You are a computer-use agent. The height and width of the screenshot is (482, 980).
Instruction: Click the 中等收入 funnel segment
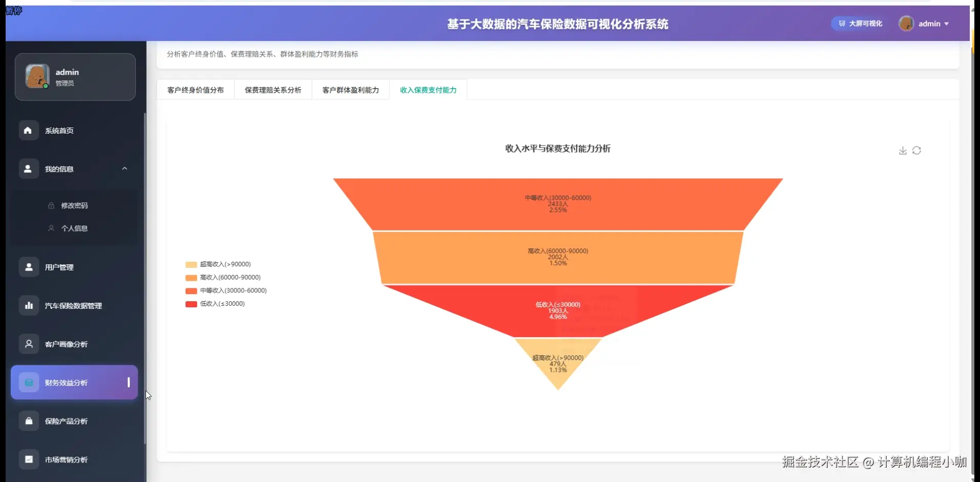click(x=558, y=204)
